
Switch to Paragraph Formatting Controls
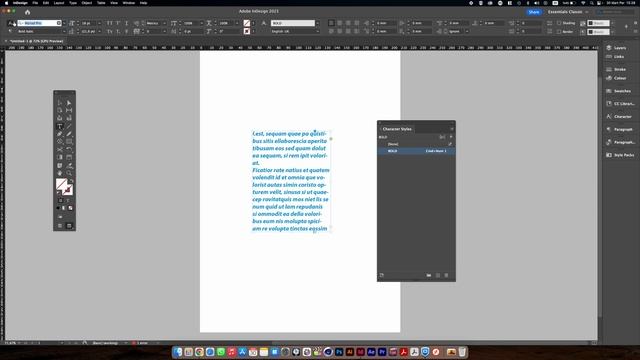click(x=10, y=31)
